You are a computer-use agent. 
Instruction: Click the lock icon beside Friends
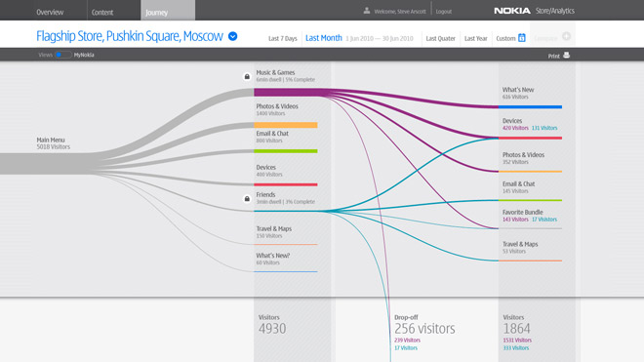247,198
